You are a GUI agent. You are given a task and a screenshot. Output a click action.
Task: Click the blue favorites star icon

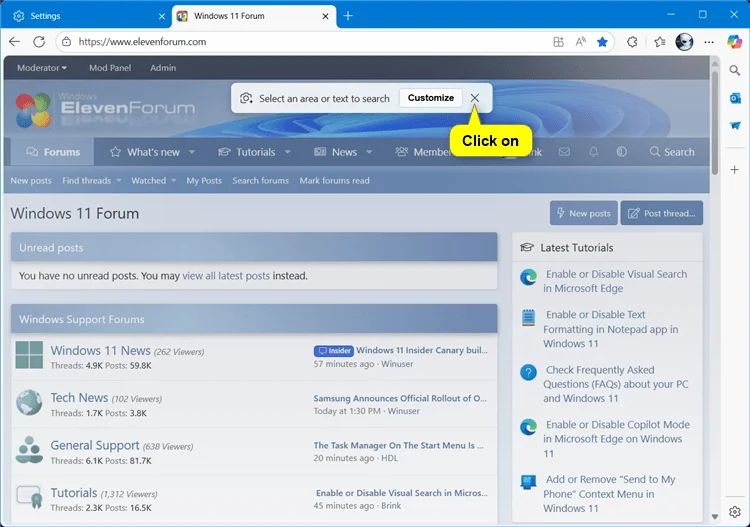[602, 42]
